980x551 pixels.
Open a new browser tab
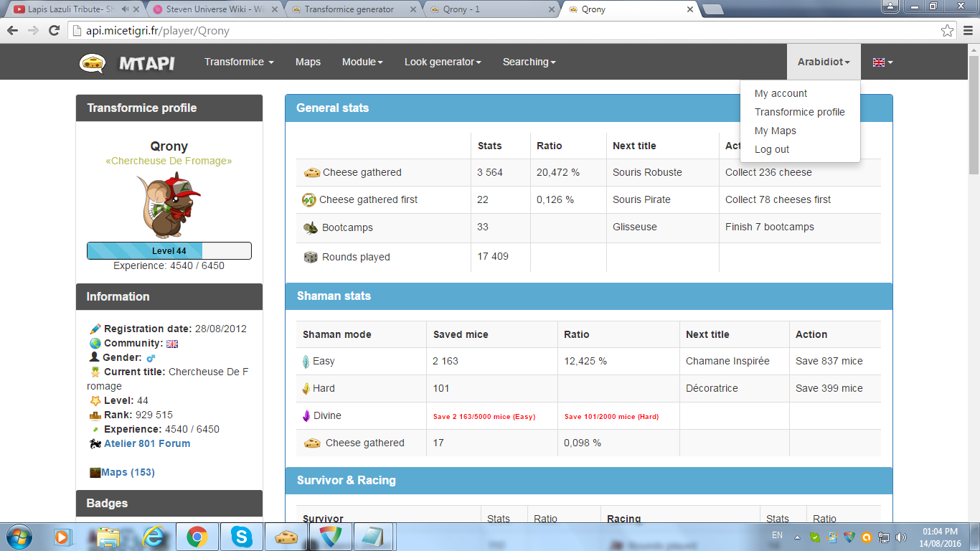712,9
